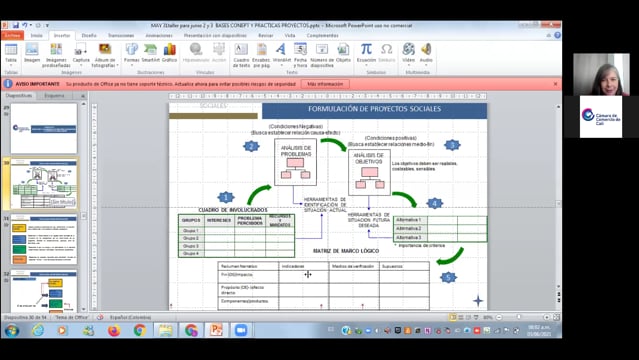Screen dimensions: 639x360
Task: Undo with the quick access arrow
Action: (24, 25)
